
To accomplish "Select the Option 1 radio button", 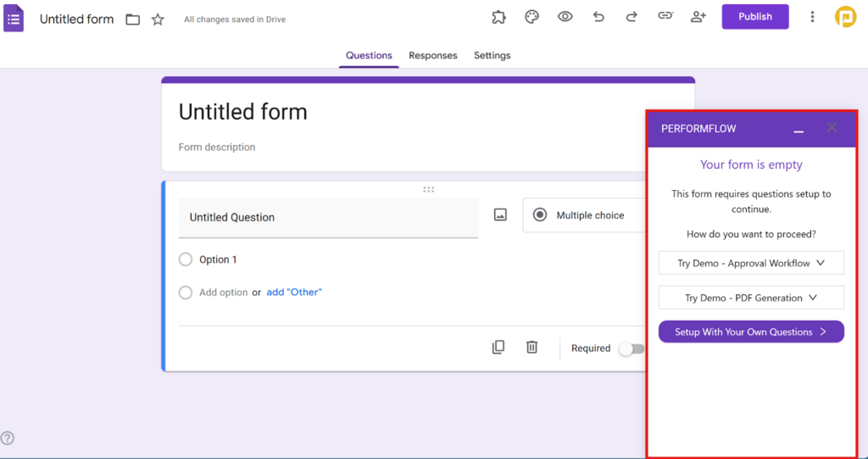I will pos(186,260).
